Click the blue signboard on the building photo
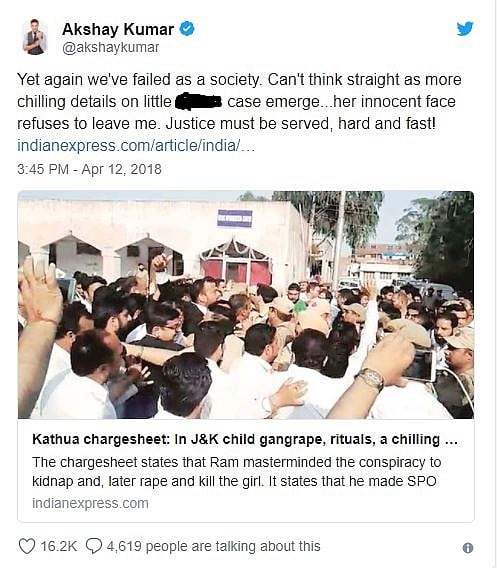 (235, 218)
